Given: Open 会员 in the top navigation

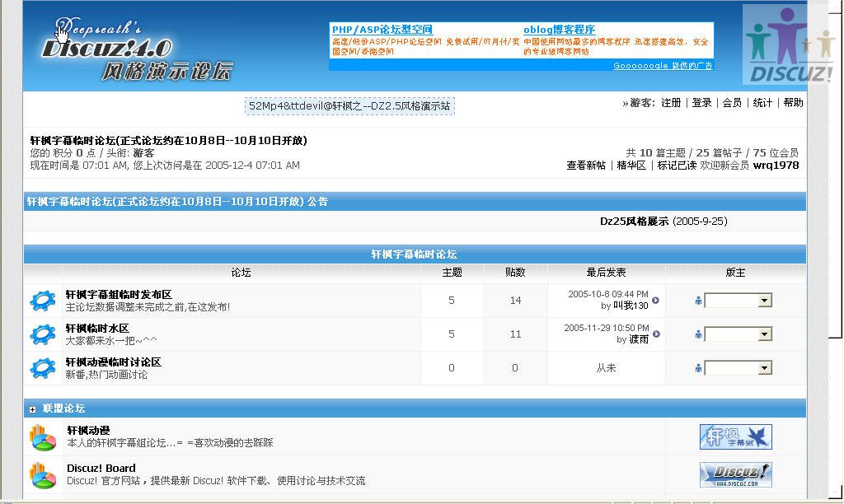Looking at the screenshot, I should (732, 103).
